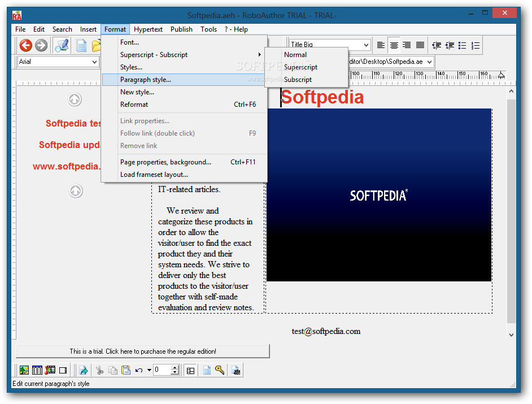532x404 pixels.
Task: Toggle the table grid layout icon
Action: (x=191, y=371)
